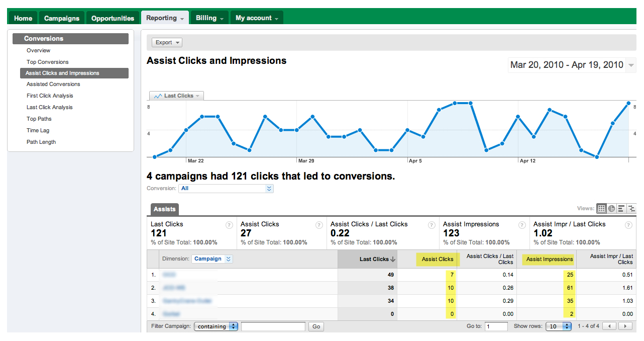Click the Assist Clicks metric help icon
Screen dimensions: 644x341
pos(319,225)
